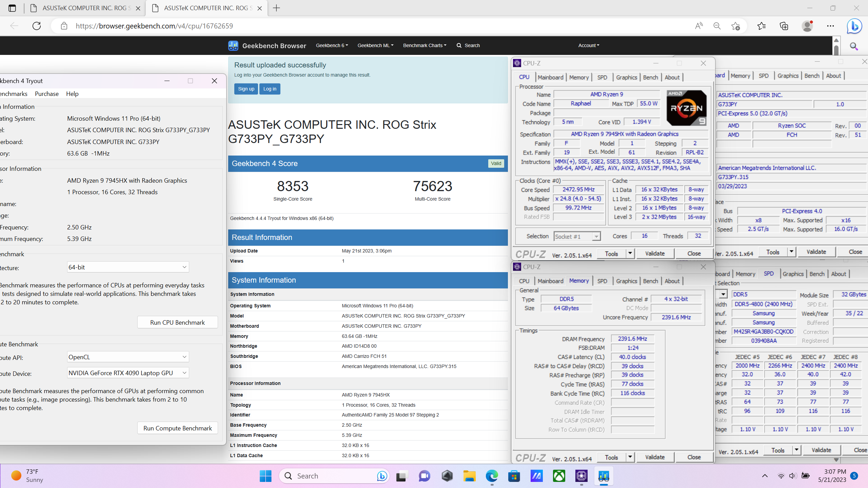Click Run Compute Benchmark
The image size is (868, 488).
[x=177, y=428]
